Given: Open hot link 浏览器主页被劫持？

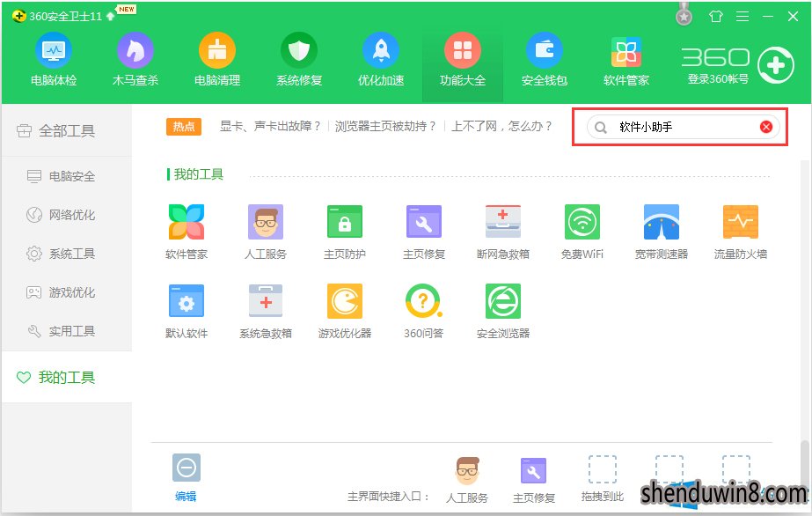Looking at the screenshot, I should [386, 127].
